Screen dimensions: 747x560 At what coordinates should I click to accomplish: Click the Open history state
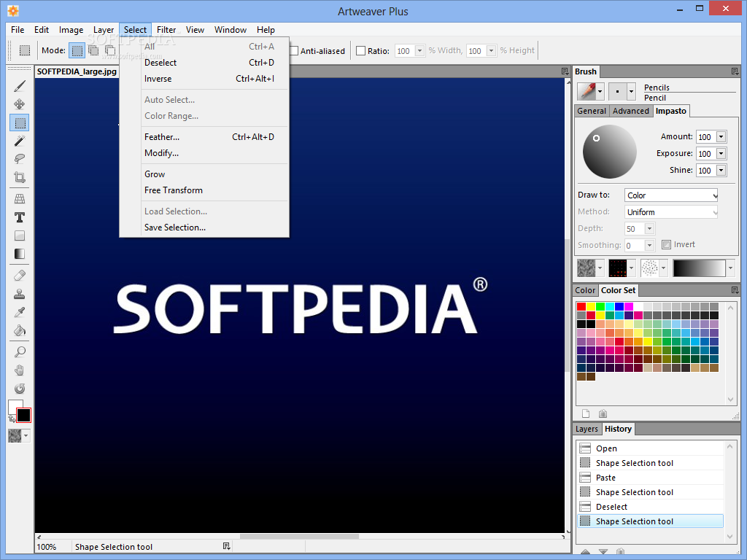[650, 448]
